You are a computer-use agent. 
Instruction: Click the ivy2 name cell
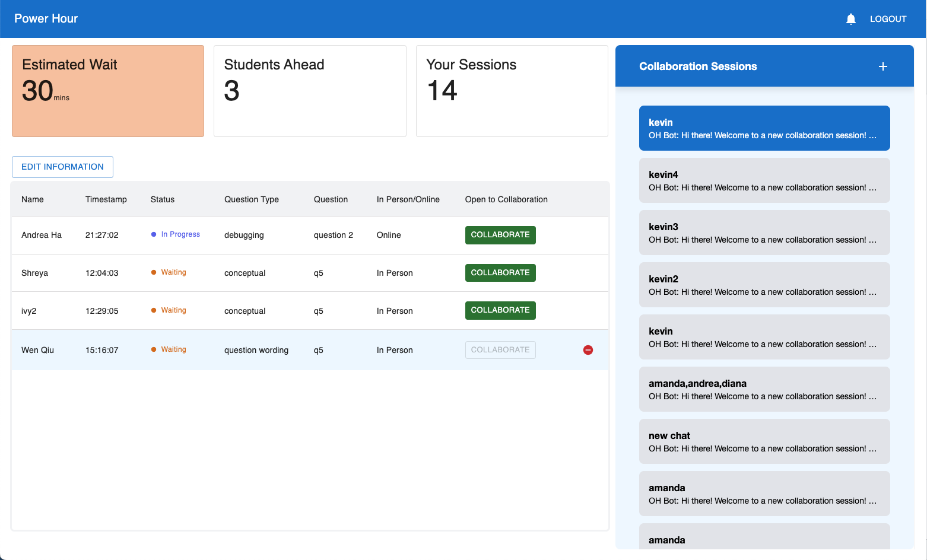pyautogui.click(x=28, y=311)
